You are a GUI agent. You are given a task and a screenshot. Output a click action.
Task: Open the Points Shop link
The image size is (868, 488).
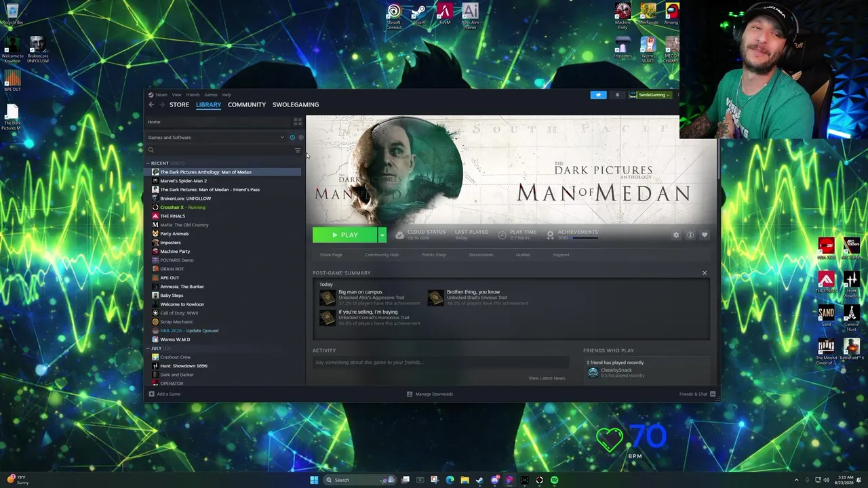[x=434, y=255]
